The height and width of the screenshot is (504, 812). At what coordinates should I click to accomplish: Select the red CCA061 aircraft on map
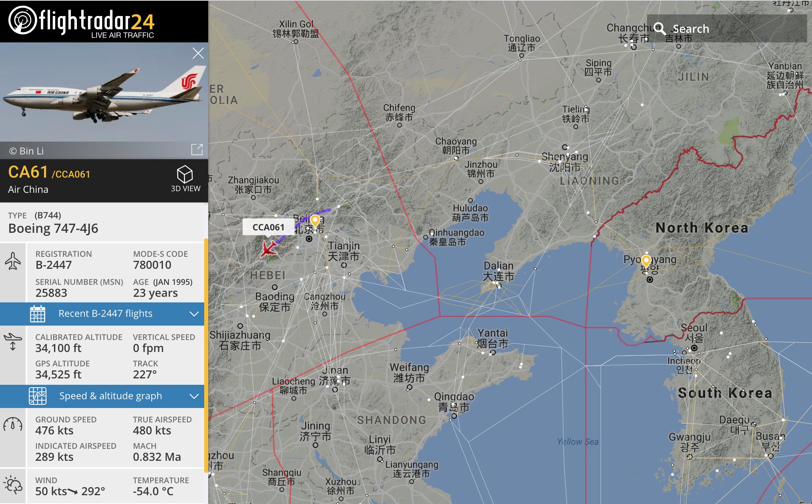269,248
